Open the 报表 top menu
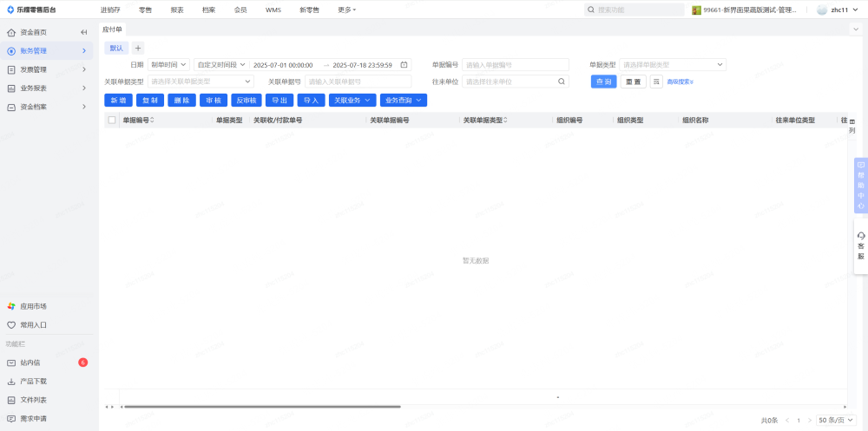The width and height of the screenshot is (868, 431). [x=177, y=10]
